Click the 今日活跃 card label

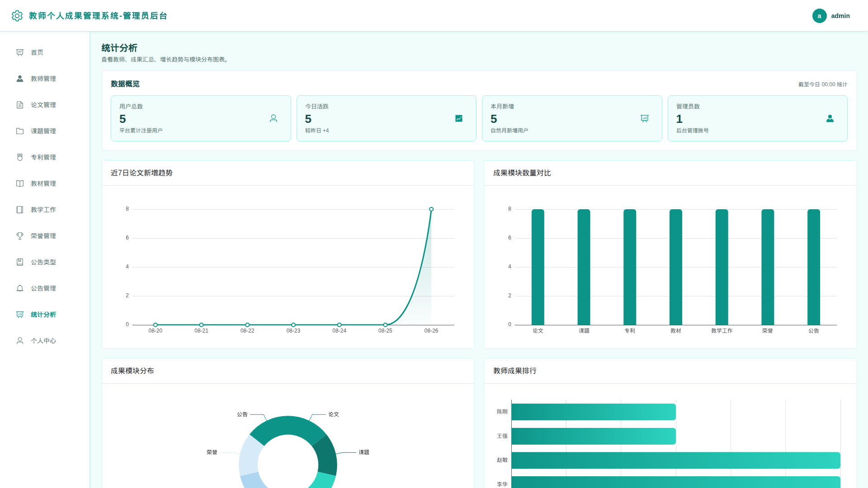tap(317, 107)
